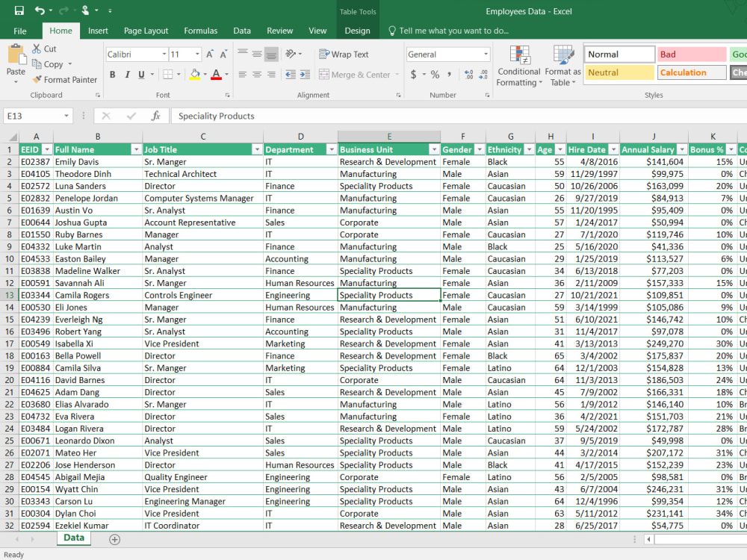Toggle Underline formatting

click(x=141, y=74)
